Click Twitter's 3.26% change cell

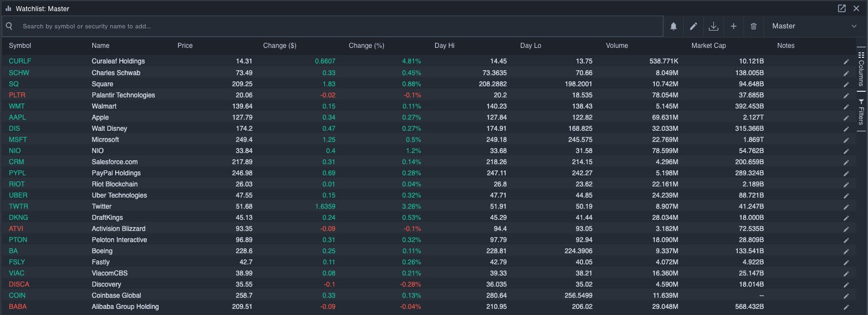(x=411, y=206)
